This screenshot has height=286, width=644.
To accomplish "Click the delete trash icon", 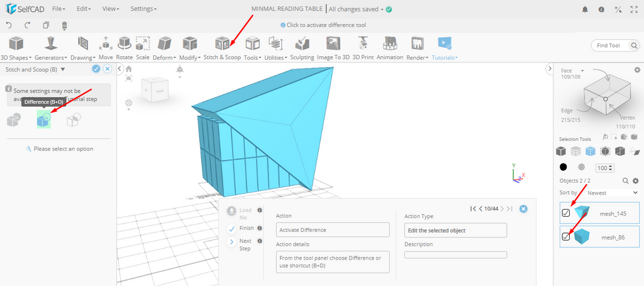I will point(64,25).
